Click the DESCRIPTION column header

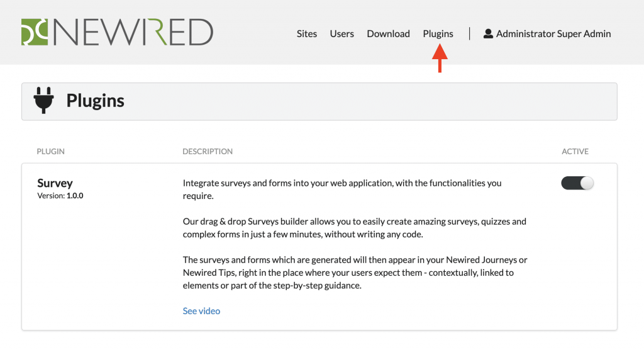208,151
